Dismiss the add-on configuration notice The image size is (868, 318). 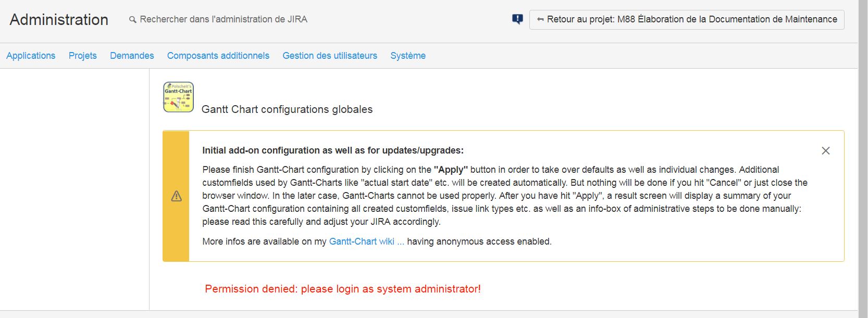click(x=826, y=151)
